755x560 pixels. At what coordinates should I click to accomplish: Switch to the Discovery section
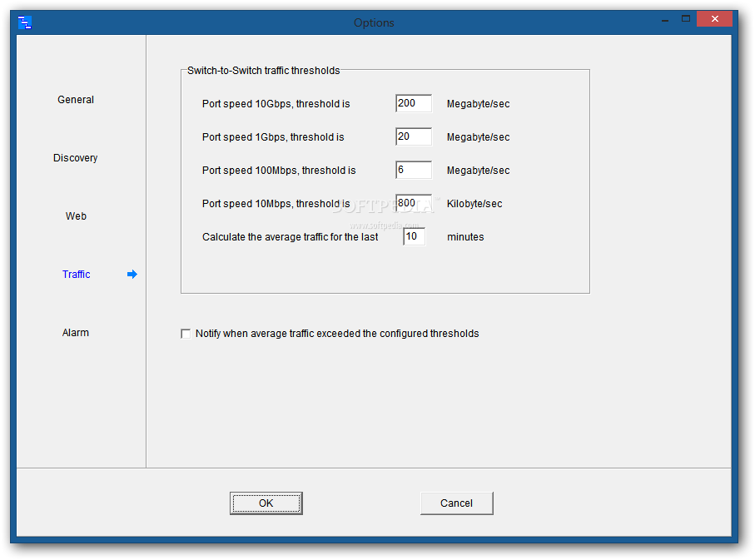pos(76,158)
